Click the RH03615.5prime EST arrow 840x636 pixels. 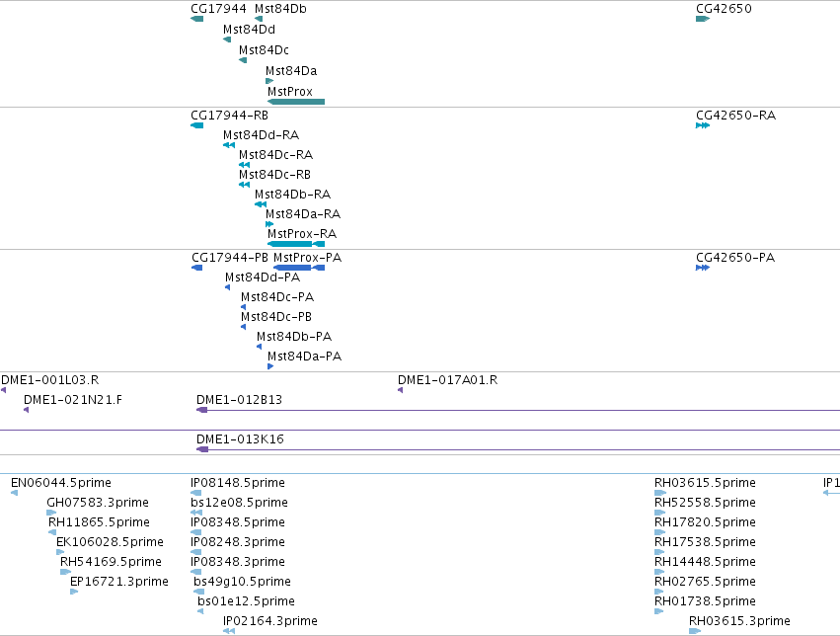(660, 494)
